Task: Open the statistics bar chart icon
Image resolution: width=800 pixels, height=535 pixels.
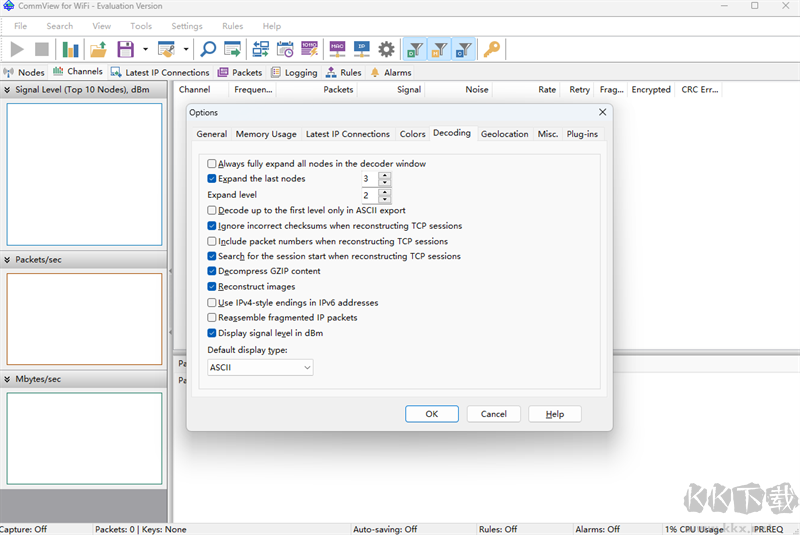Action: pyautogui.click(x=70, y=49)
